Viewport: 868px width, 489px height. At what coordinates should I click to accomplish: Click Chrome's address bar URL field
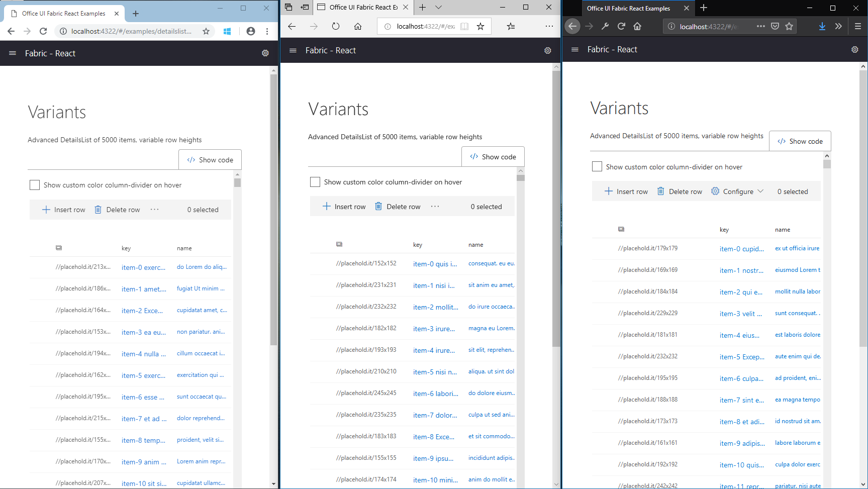coord(131,31)
